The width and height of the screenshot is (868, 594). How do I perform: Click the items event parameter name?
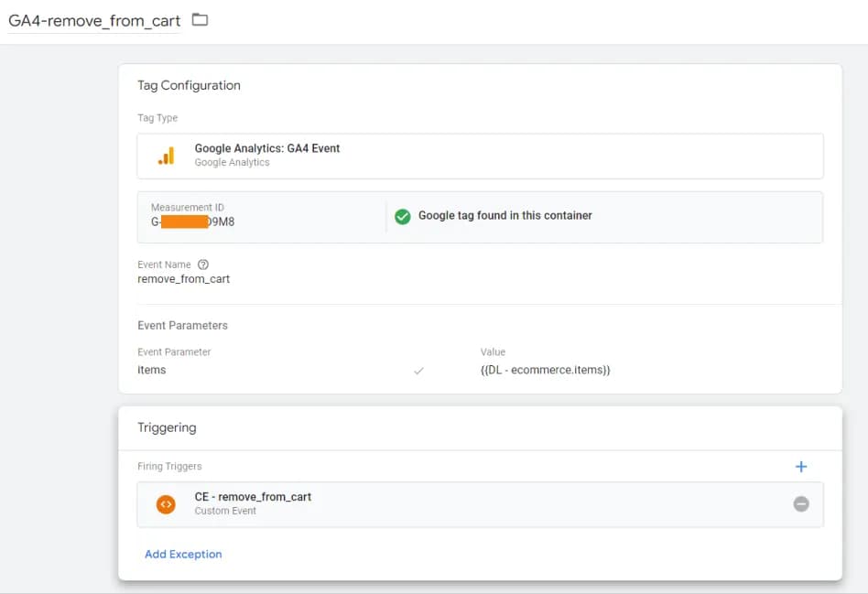[152, 370]
